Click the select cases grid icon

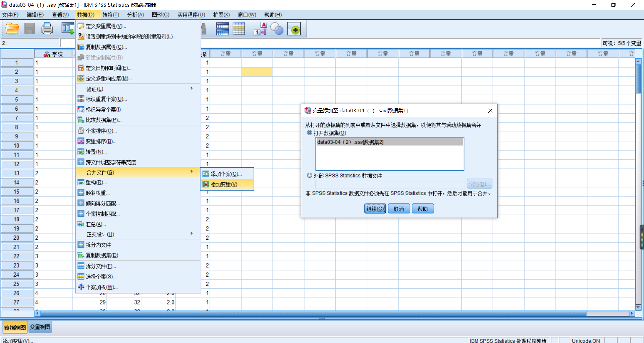239,29
